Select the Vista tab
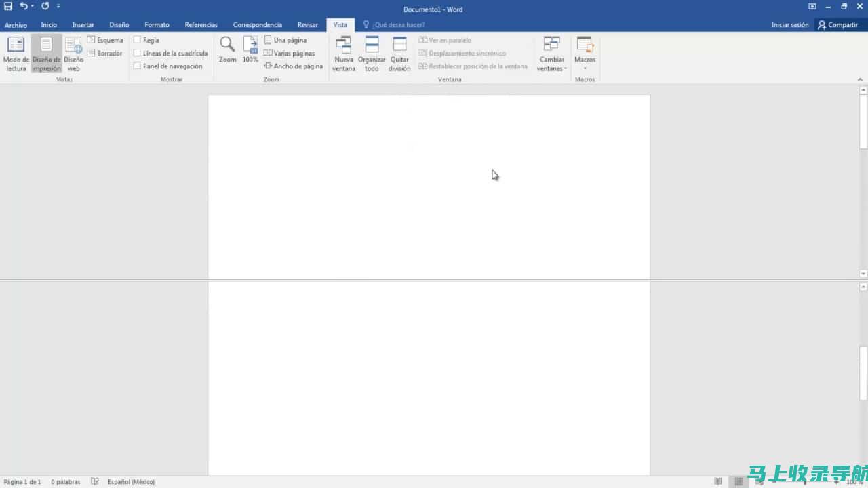Viewport: 868px width, 488px height. (340, 25)
